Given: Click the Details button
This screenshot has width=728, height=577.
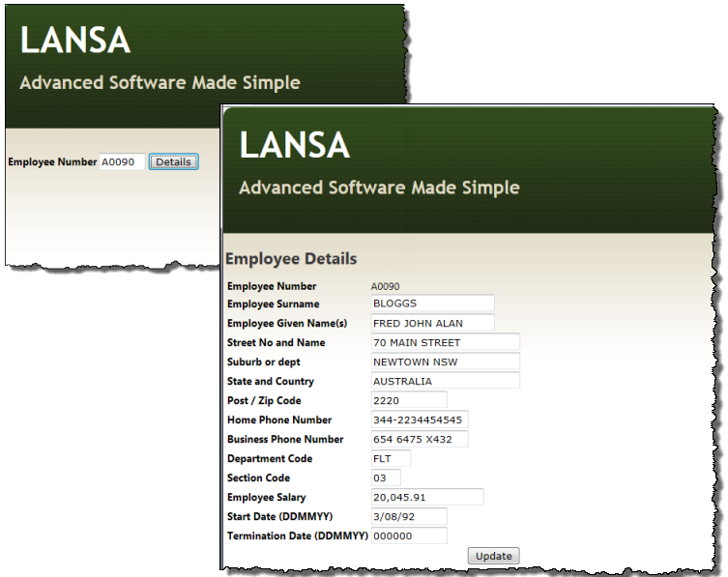Looking at the screenshot, I should coord(174,161).
